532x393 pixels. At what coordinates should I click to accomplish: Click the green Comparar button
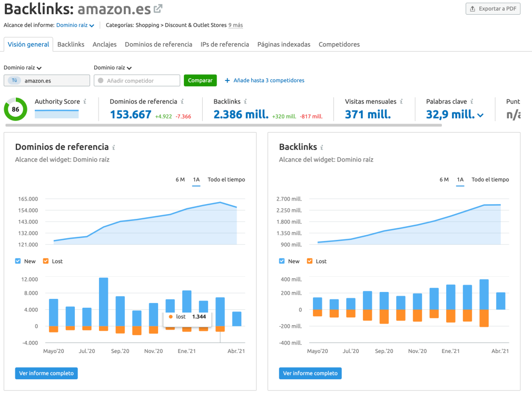pyautogui.click(x=200, y=80)
